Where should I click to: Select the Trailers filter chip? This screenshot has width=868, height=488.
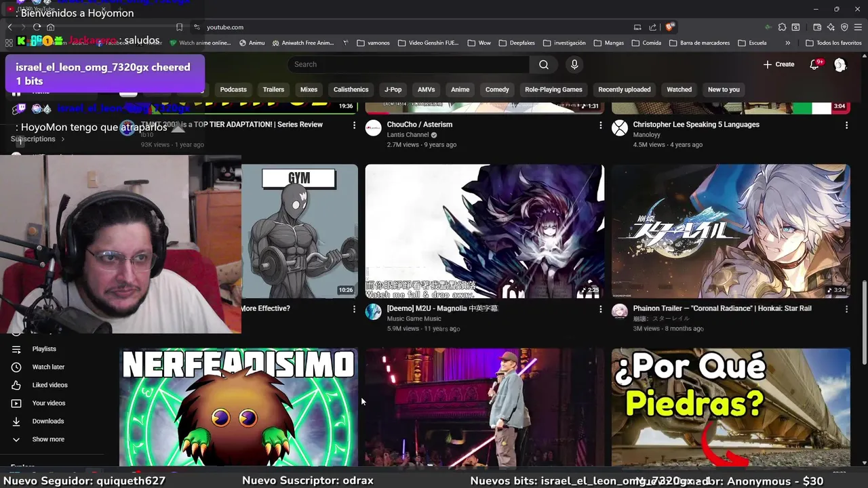(273, 89)
